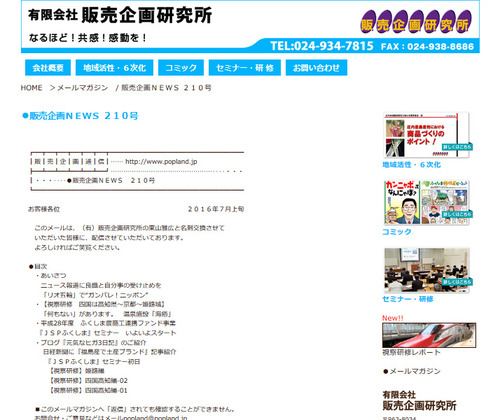Click the ●目次 heading

click(38, 266)
